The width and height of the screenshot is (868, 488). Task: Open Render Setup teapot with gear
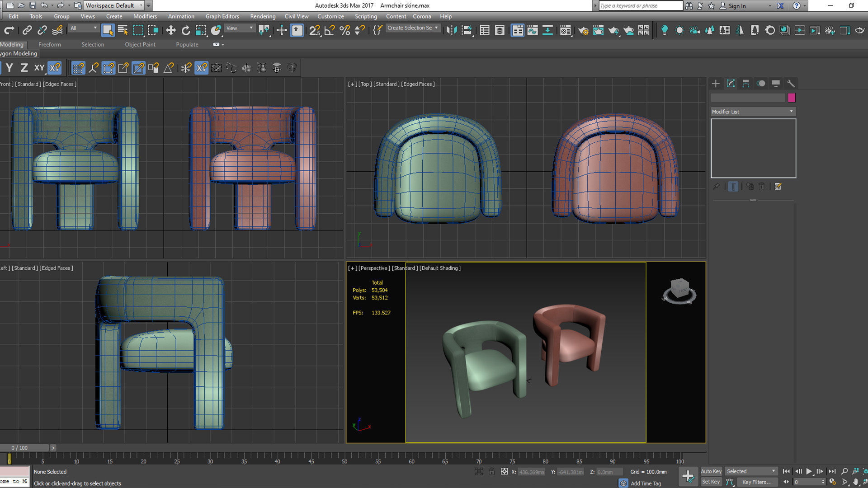(x=583, y=30)
